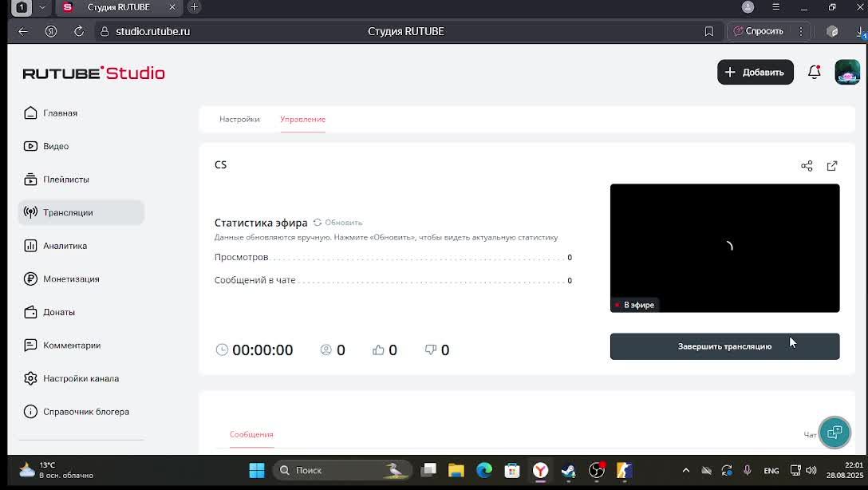Open the Монетизация sidebar section
The image size is (868, 490).
tap(61, 279)
